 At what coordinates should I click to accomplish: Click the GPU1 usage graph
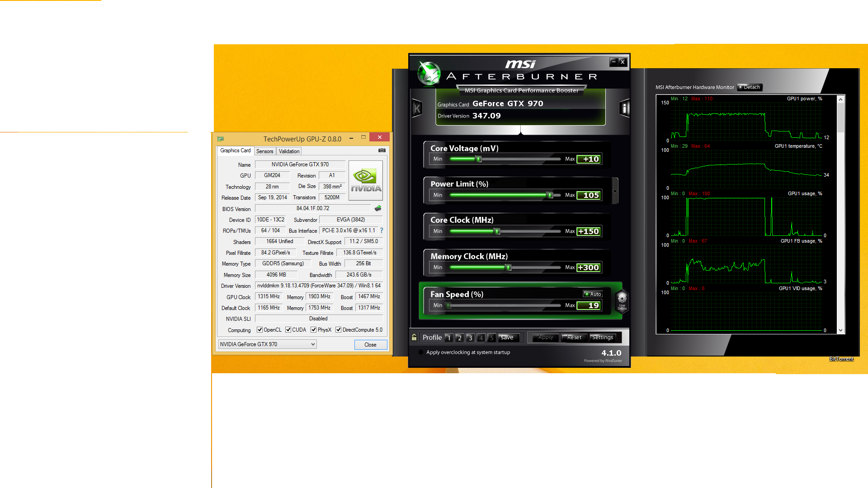click(x=746, y=216)
